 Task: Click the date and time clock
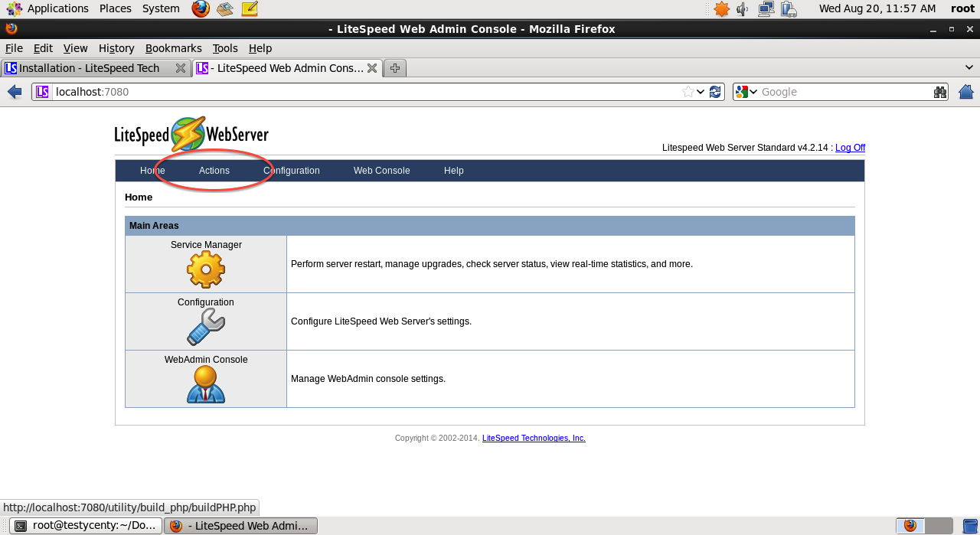[877, 8]
